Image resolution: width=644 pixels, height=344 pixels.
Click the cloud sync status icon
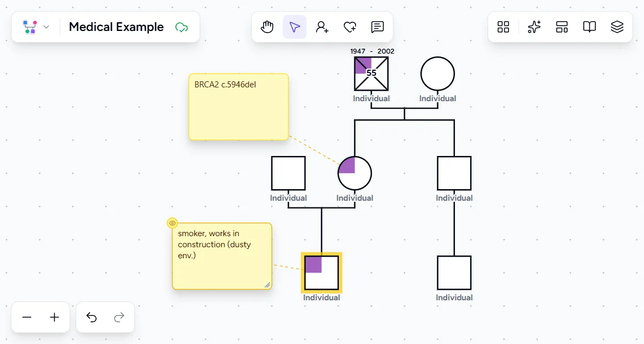click(181, 28)
